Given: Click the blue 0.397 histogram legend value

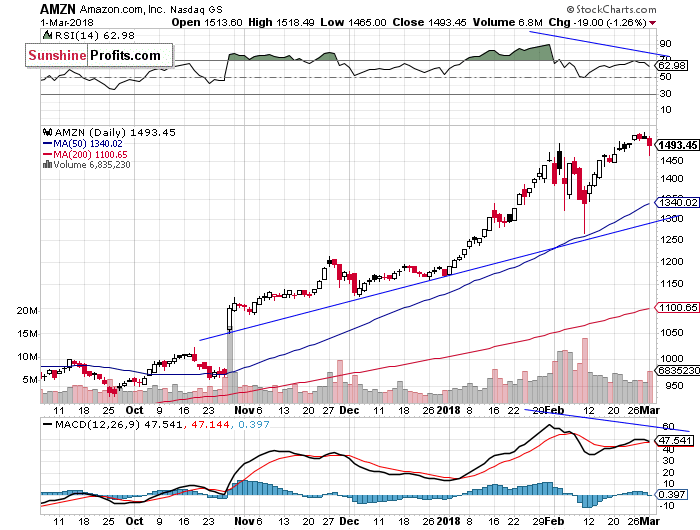Looking at the screenshot, I should point(254,424).
